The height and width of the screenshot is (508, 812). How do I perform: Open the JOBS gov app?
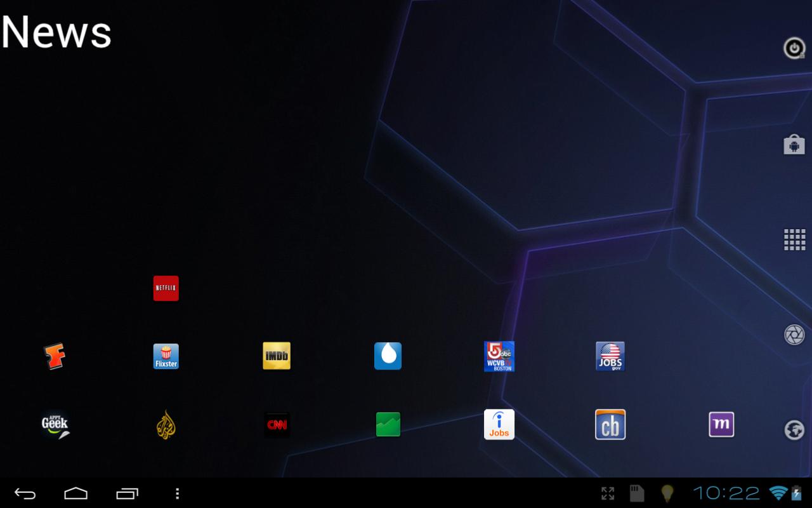click(x=610, y=356)
